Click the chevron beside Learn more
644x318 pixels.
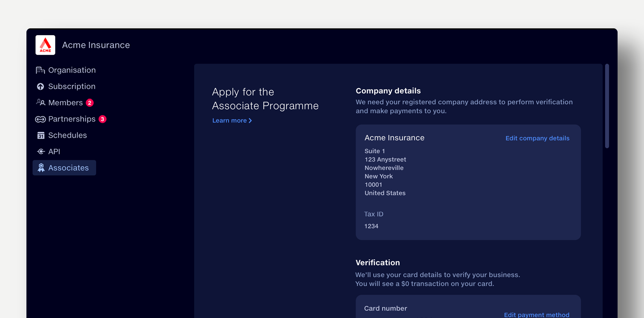click(250, 121)
